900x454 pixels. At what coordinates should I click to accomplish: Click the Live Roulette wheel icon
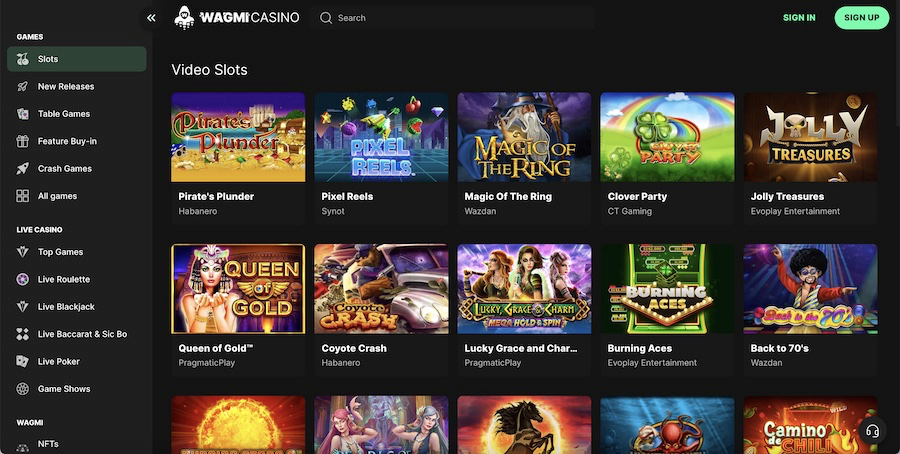point(22,280)
